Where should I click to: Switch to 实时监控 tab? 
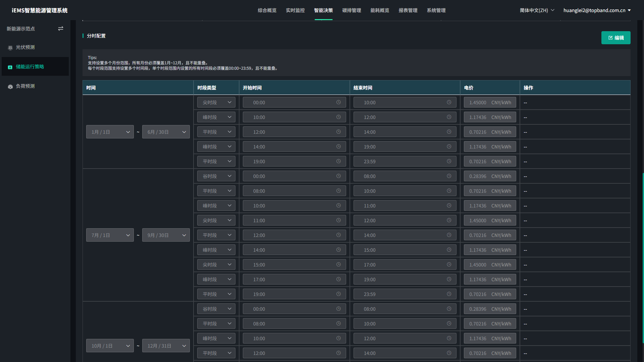(295, 10)
